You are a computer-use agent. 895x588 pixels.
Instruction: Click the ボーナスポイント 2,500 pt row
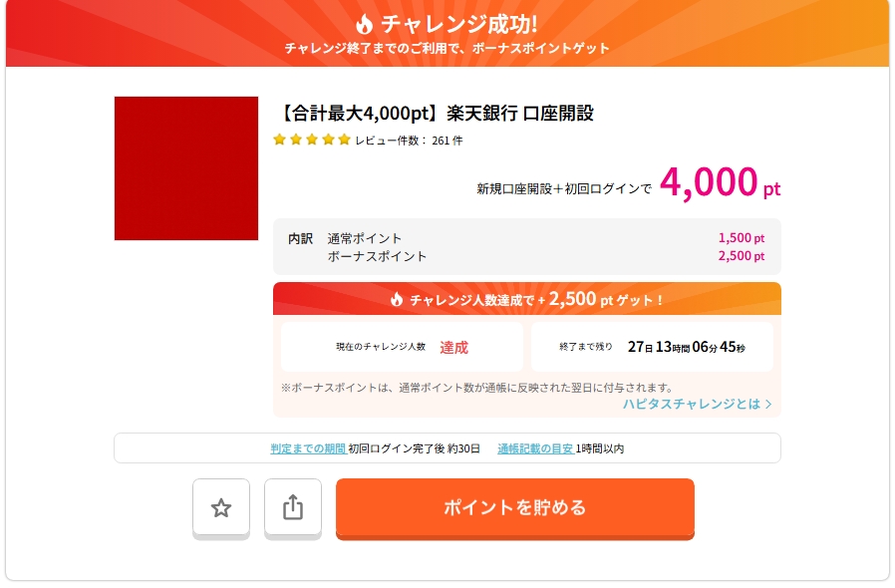click(526, 256)
